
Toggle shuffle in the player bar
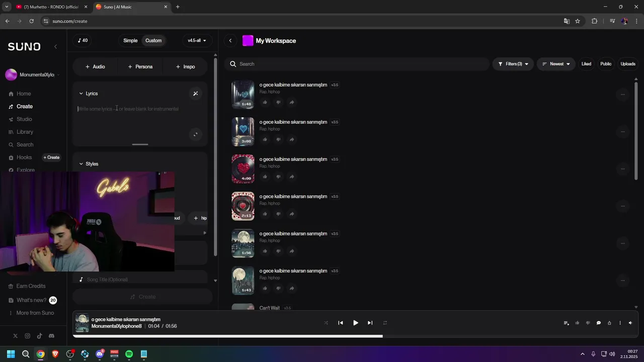click(326, 323)
